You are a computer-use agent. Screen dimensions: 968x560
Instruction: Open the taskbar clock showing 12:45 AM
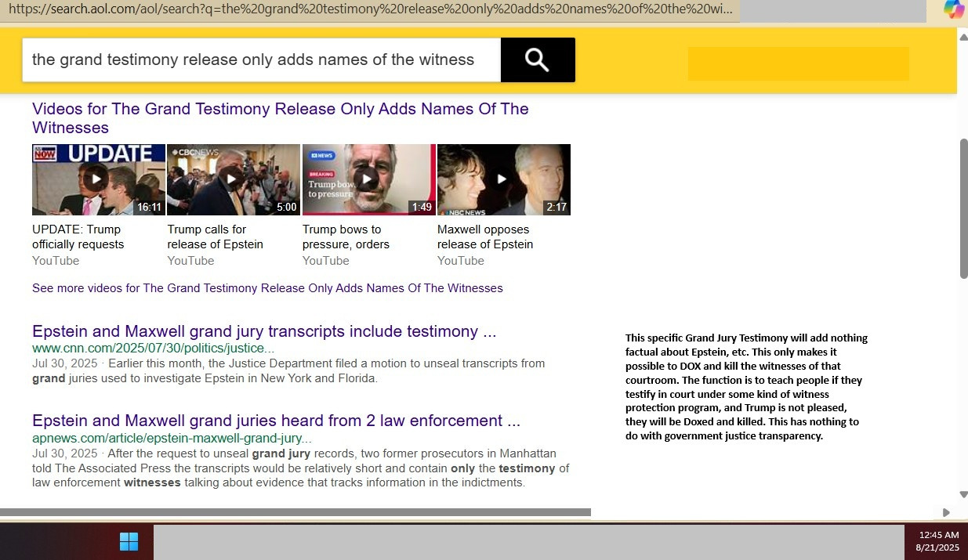point(937,541)
